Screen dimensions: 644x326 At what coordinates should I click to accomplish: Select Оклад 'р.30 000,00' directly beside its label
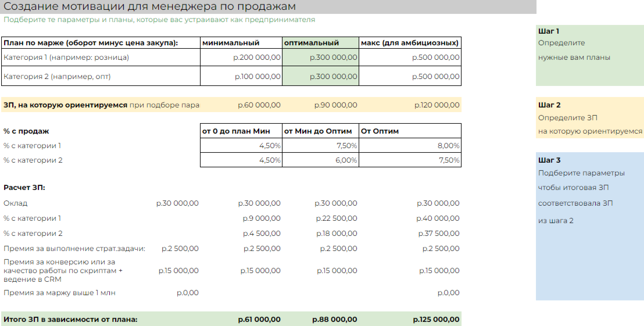click(x=177, y=203)
